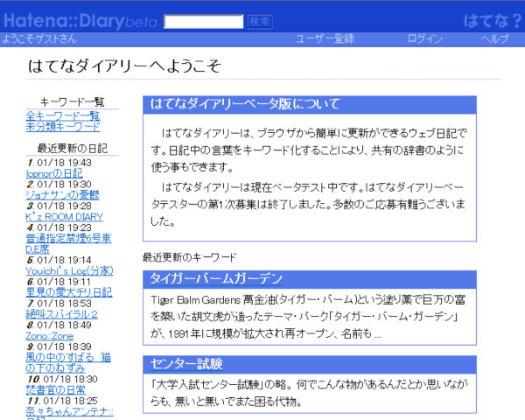Open 絶叫スパイラル2 diary link
The image size is (525, 420).
click(x=61, y=314)
